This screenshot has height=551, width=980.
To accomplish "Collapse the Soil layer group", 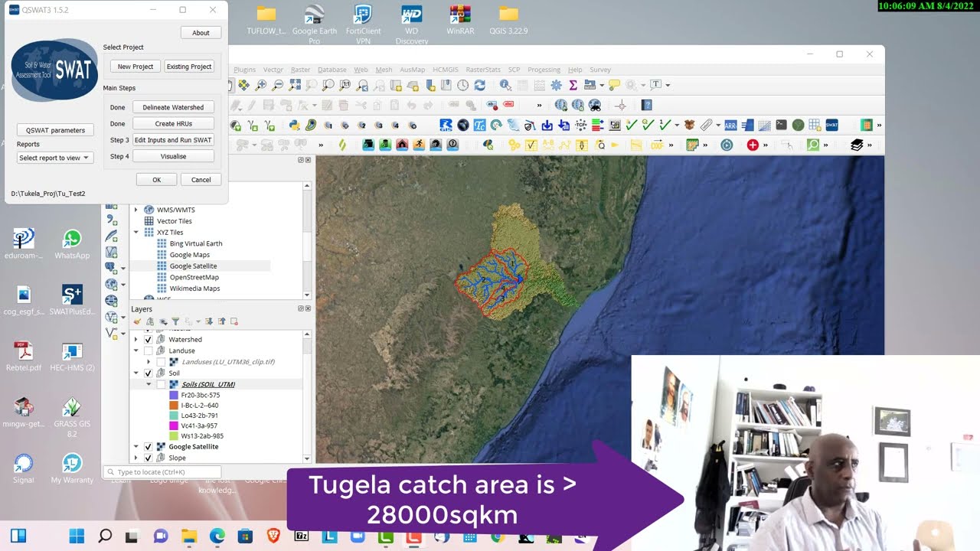I will coord(136,373).
